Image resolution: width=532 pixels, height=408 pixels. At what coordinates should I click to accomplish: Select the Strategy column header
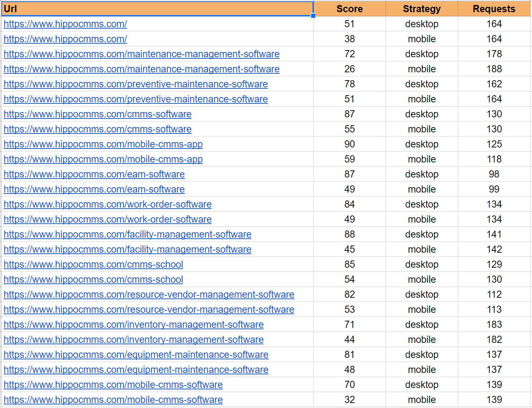(x=422, y=9)
